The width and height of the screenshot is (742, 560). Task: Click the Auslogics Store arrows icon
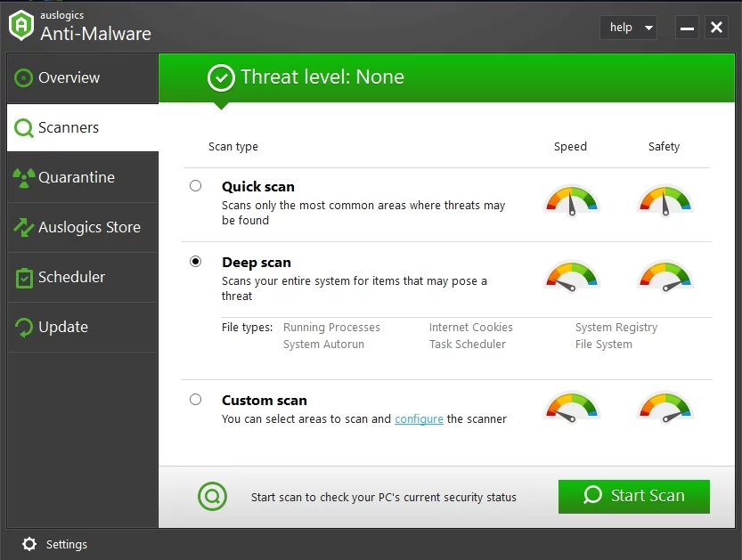24,228
